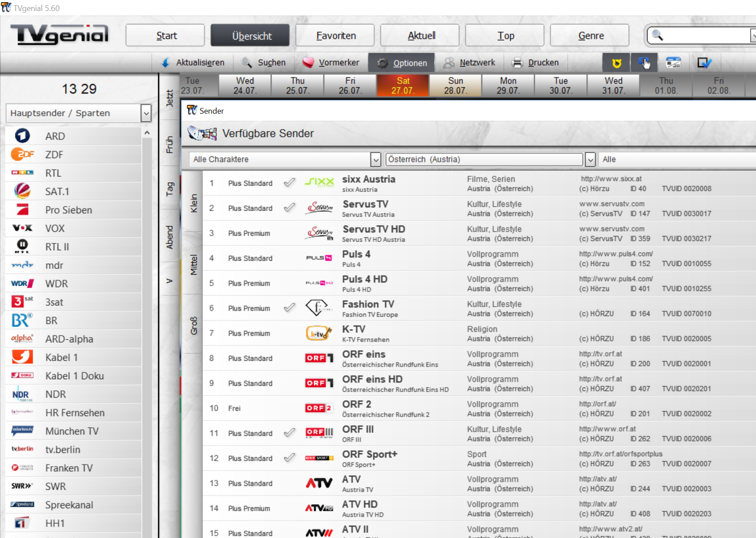Image resolution: width=756 pixels, height=538 pixels.
Task: Click the calendar layout toolbar icon
Action: 673,63
